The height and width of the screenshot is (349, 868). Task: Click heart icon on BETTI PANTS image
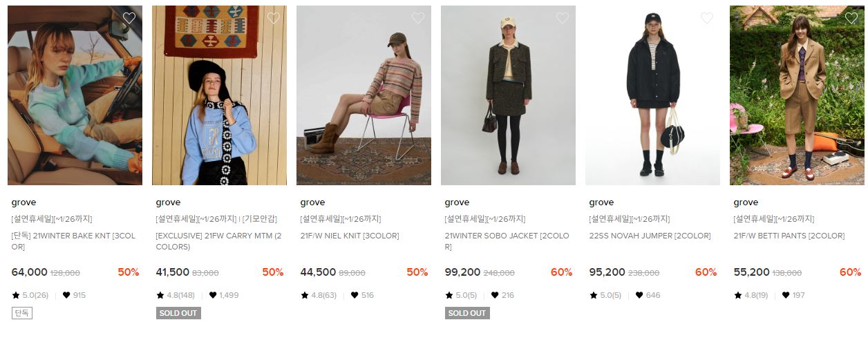point(851,18)
